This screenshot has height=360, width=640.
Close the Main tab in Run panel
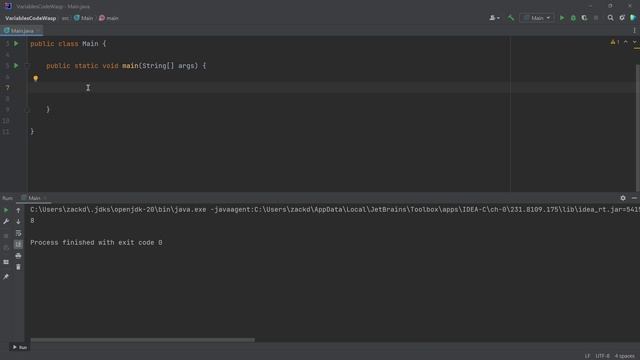pos(45,198)
